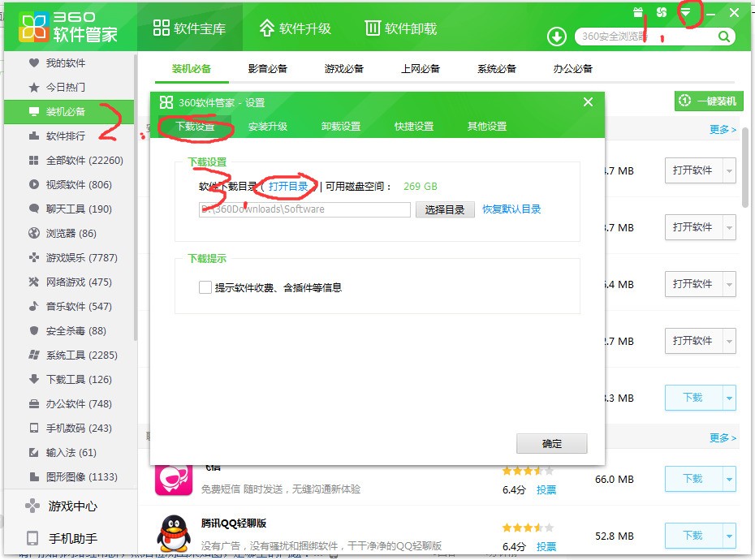Click the download manager icon beside the search bar

(x=556, y=37)
